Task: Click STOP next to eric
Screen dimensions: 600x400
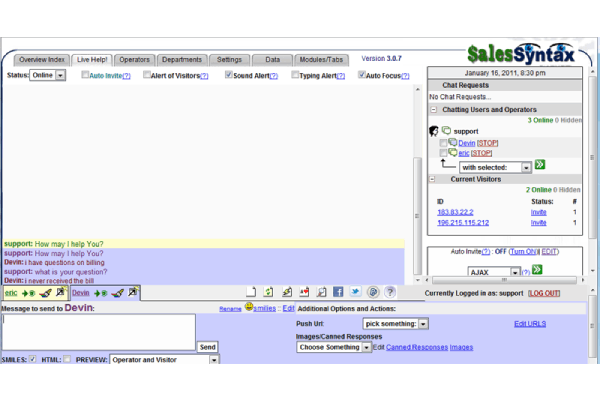Action: click(481, 153)
